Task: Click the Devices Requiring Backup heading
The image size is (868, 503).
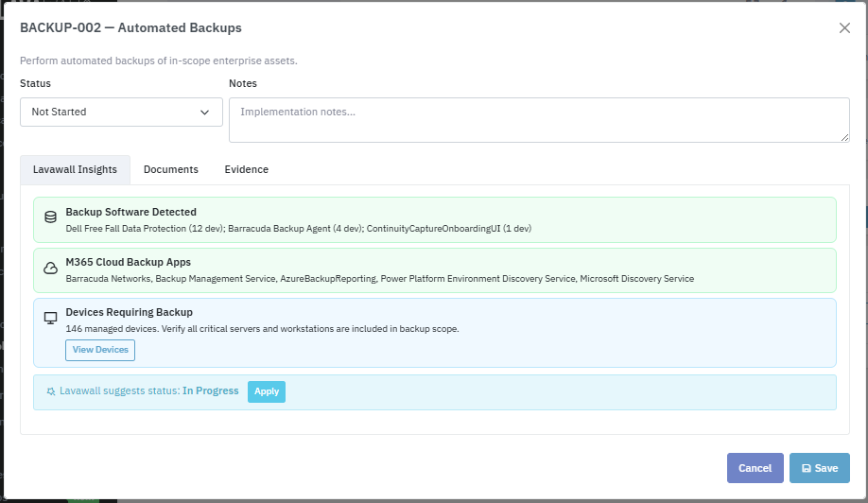Action: pos(129,312)
